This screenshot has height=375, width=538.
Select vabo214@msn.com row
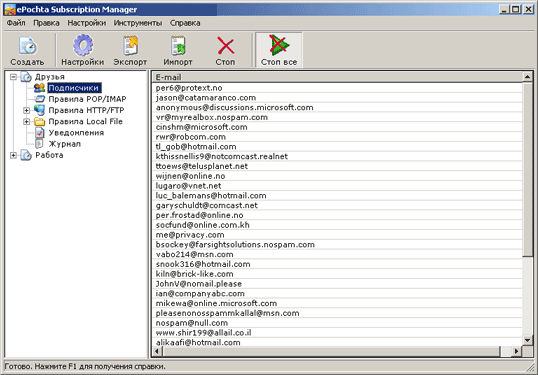click(x=338, y=254)
